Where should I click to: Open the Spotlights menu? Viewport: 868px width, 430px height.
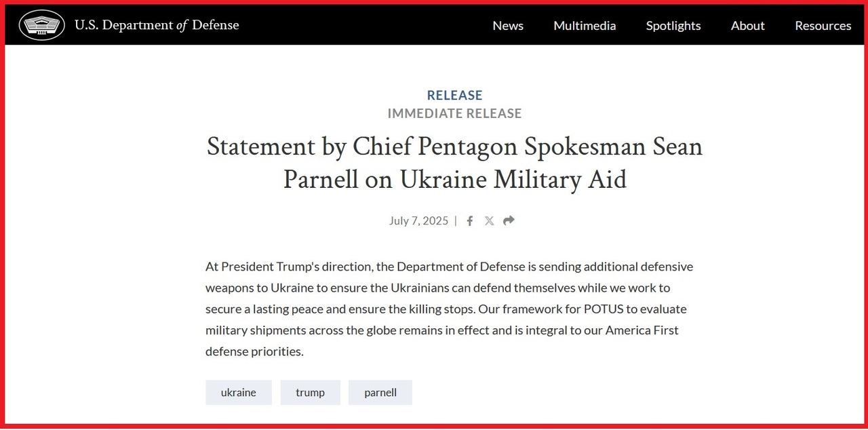[673, 26]
